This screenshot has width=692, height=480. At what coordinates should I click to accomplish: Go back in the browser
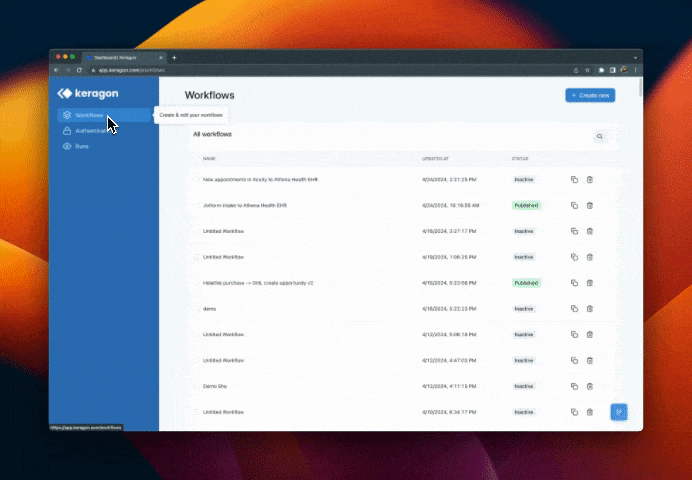coord(56,70)
